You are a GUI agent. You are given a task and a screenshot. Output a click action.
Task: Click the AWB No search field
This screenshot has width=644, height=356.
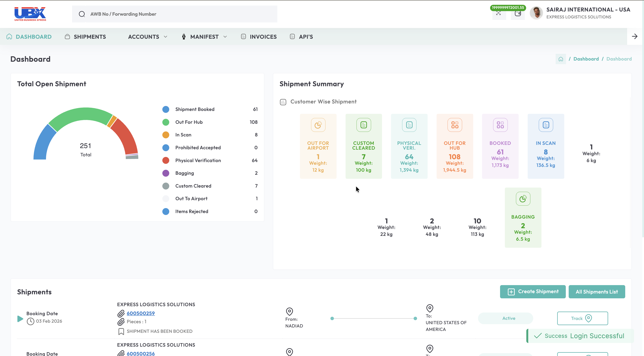180,14
